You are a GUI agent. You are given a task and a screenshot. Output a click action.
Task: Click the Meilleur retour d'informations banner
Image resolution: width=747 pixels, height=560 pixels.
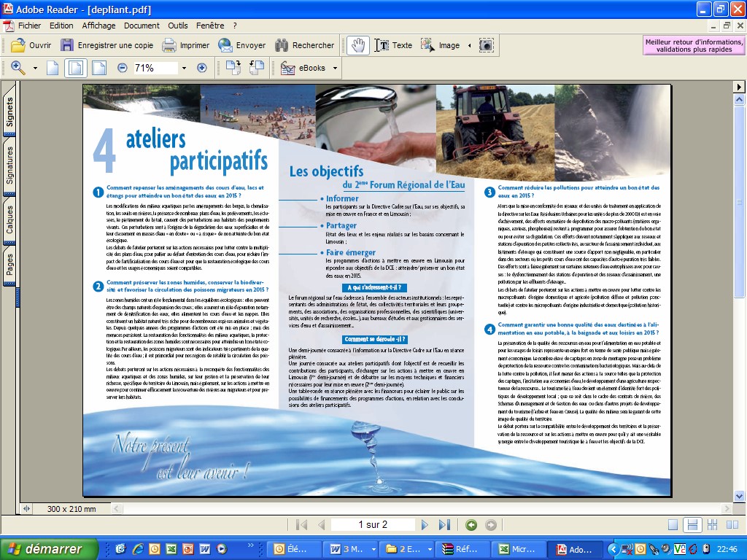[694, 46]
